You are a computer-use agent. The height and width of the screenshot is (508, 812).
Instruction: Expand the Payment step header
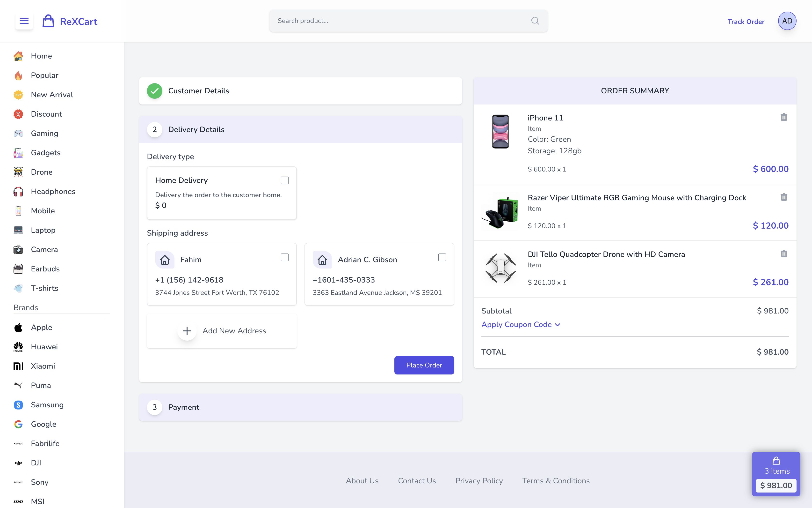(300, 407)
